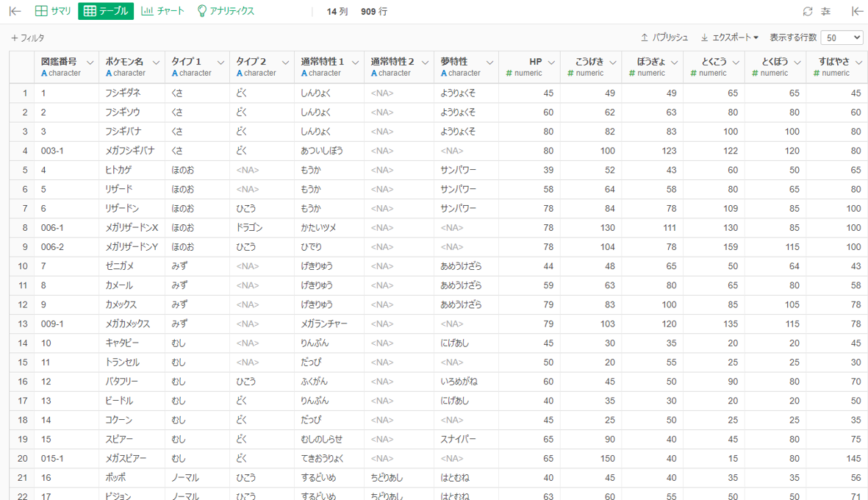
Task: Click the 015-1 図鑑番号 cell
Action: click(x=66, y=459)
